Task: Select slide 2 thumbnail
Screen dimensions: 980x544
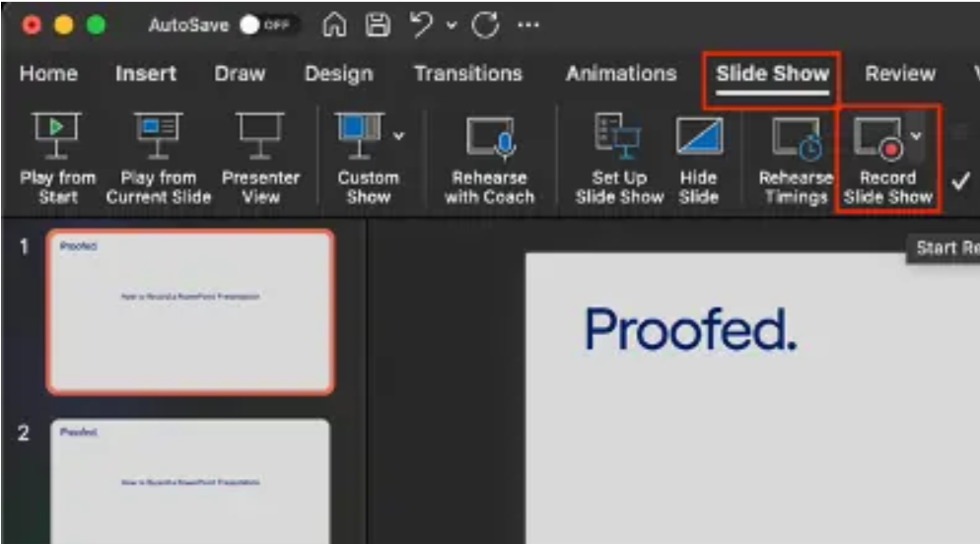Action: [190, 481]
